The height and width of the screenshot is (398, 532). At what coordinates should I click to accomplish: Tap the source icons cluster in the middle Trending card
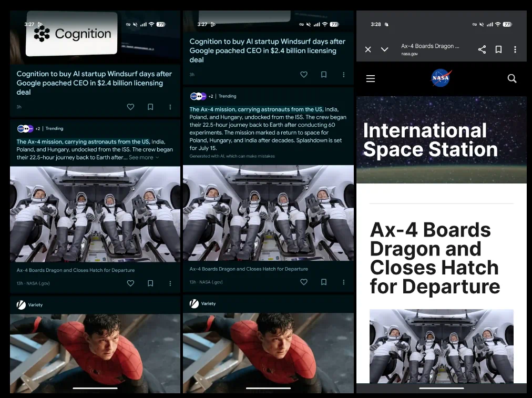click(x=198, y=96)
